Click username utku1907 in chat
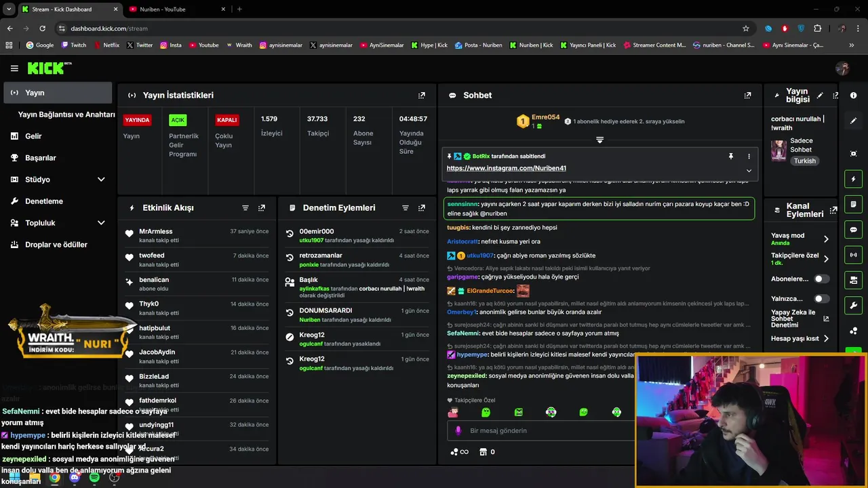Screen dimensions: 868x488 pos(480,256)
